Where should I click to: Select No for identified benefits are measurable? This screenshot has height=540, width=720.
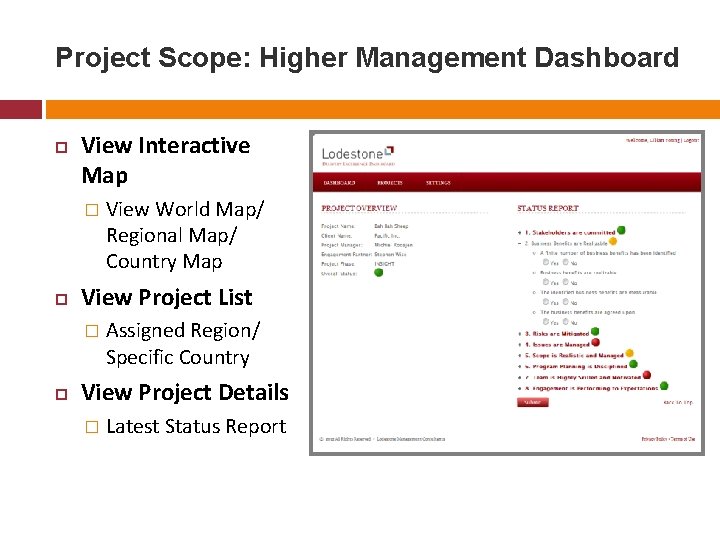[x=566, y=302]
